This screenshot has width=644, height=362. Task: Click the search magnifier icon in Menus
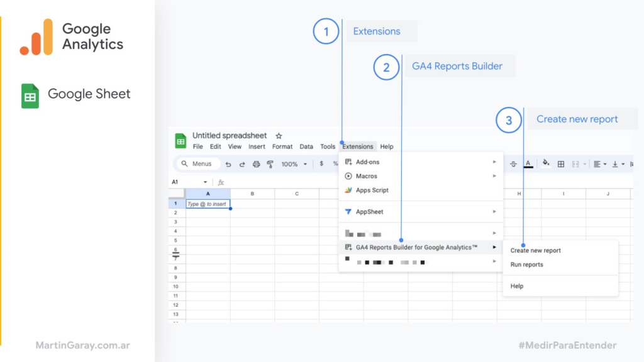[x=185, y=163]
